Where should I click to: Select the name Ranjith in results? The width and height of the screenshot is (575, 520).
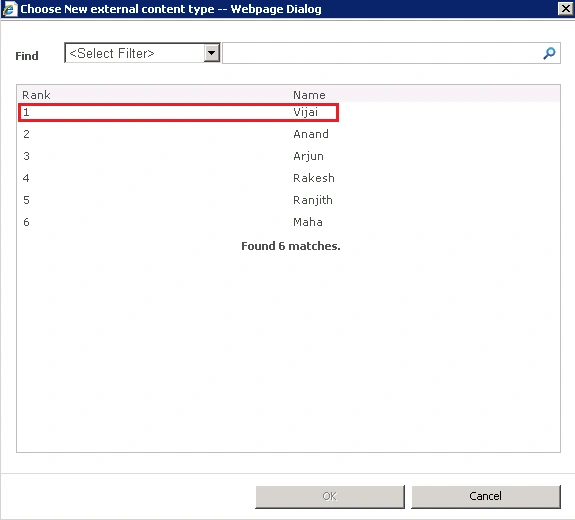(x=313, y=200)
